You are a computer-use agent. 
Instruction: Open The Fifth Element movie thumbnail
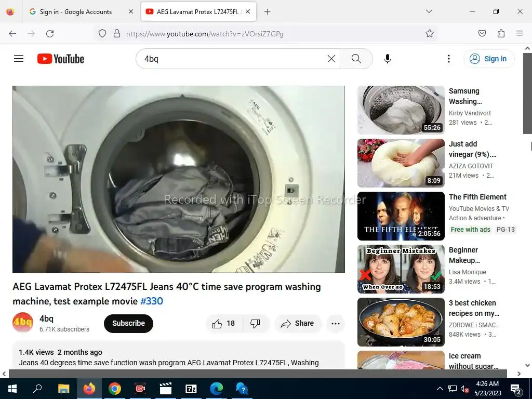[401, 216]
